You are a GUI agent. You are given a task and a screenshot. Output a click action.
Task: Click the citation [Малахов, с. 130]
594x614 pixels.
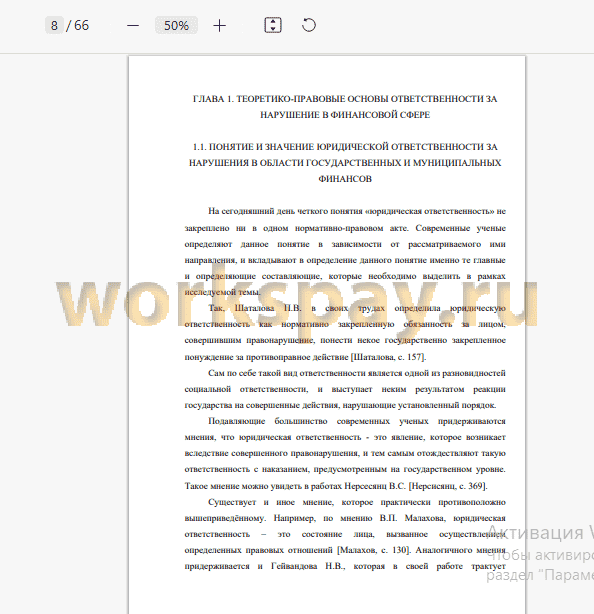click(x=374, y=550)
